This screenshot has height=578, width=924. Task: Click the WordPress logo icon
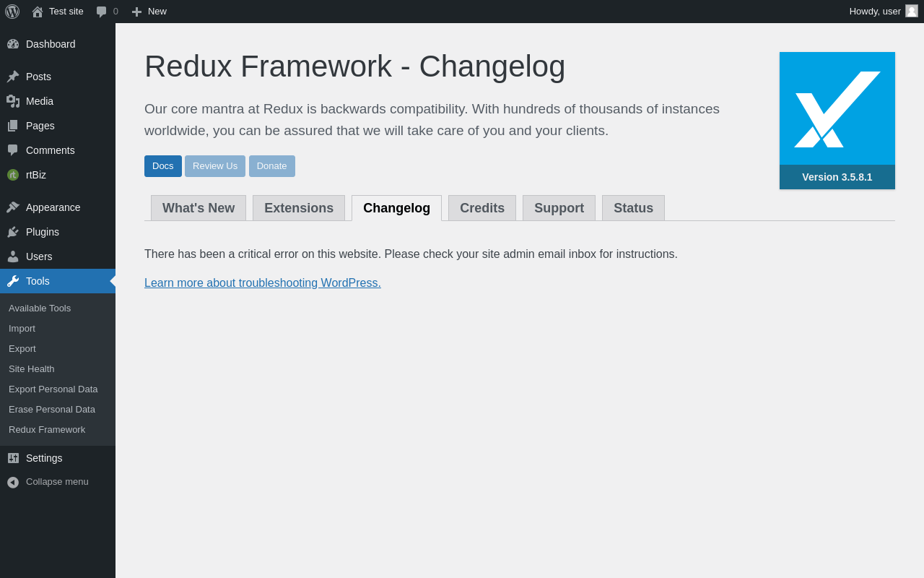(x=12, y=12)
